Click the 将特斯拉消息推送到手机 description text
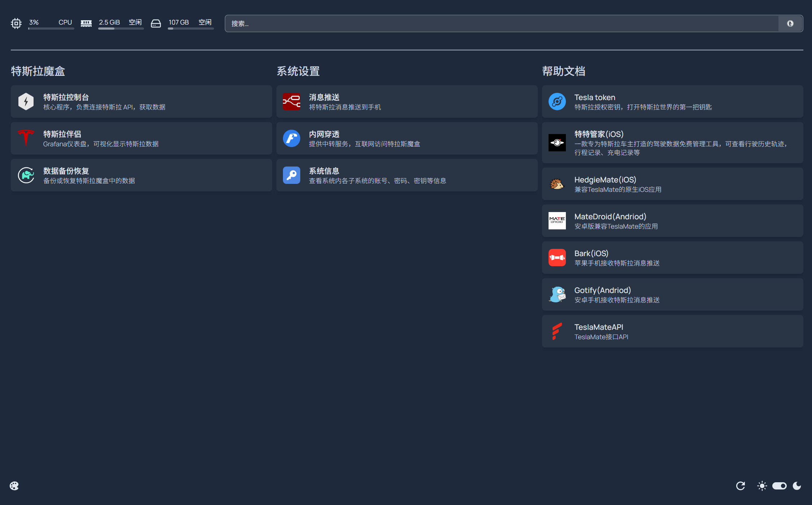The image size is (812, 505). (345, 107)
